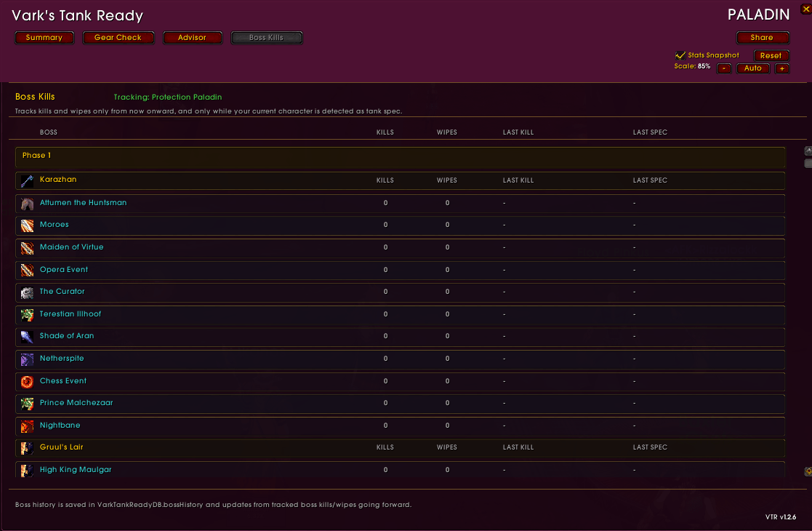The image size is (812, 531).
Task: Select the Maiden of Virtue name
Action: click(x=71, y=247)
